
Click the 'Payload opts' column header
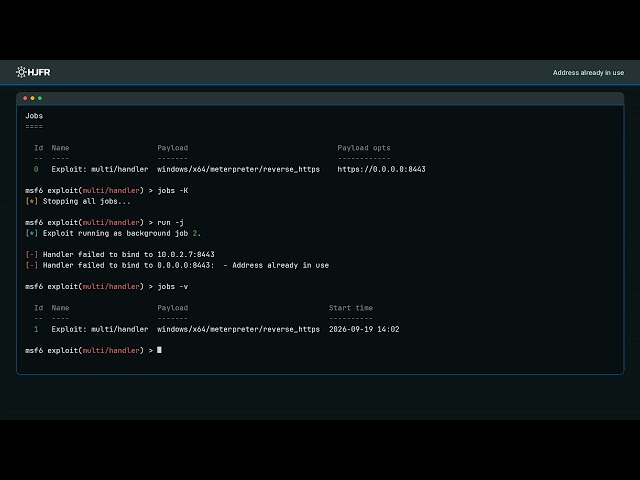tap(364, 148)
